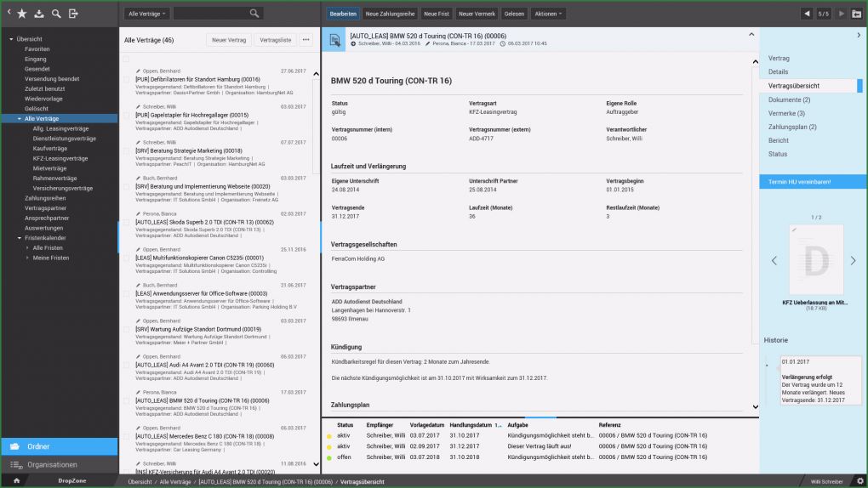The image size is (868, 488).
Task: Open the three-dots more options button
Action: click(306, 40)
